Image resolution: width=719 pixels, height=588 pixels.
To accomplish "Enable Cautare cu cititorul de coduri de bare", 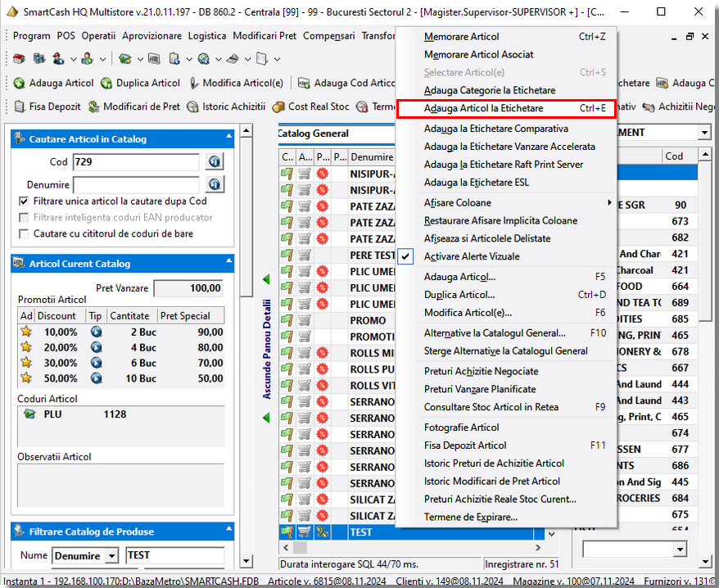I will pyautogui.click(x=24, y=234).
